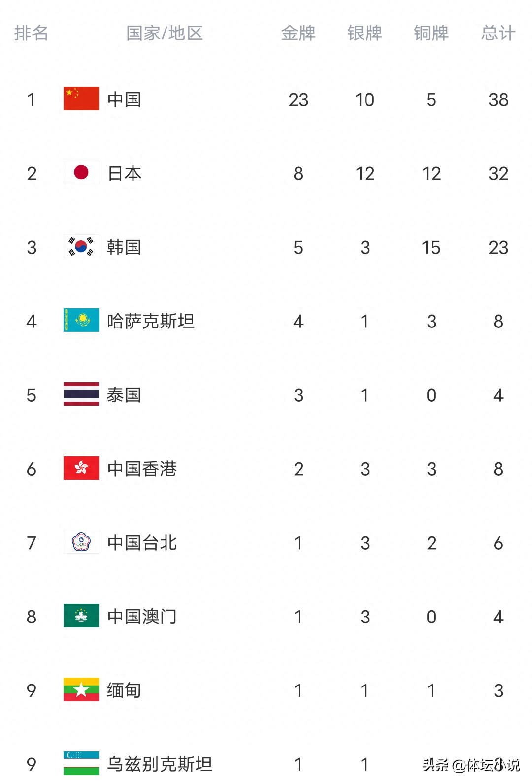Click the Myanmar flag icon
The image size is (532, 784).
tap(81, 689)
